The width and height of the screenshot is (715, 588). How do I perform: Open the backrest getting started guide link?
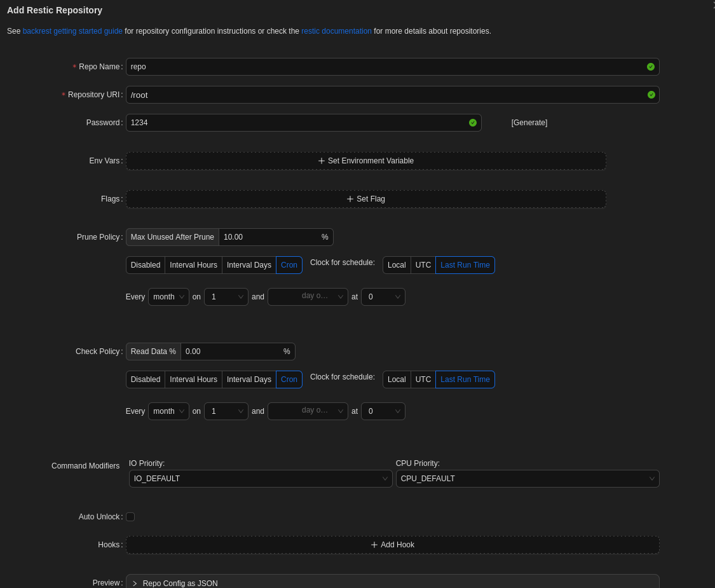pyautogui.click(x=72, y=31)
